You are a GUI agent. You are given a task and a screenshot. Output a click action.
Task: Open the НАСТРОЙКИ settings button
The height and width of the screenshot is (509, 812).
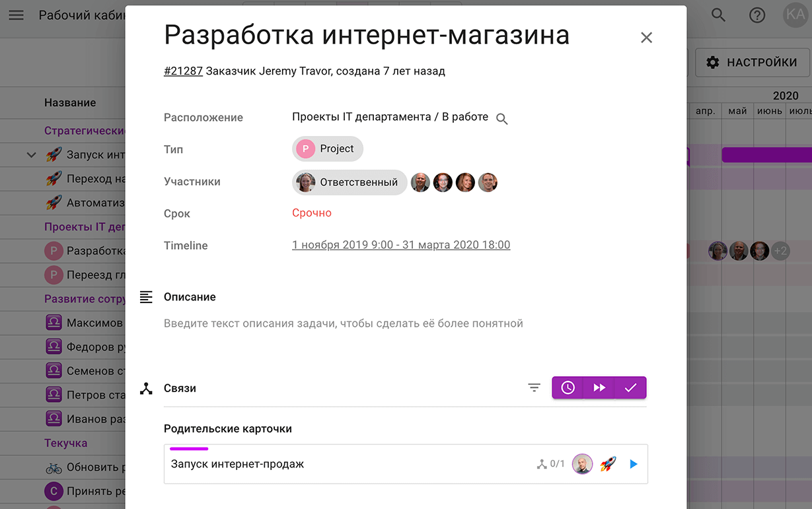(751, 63)
